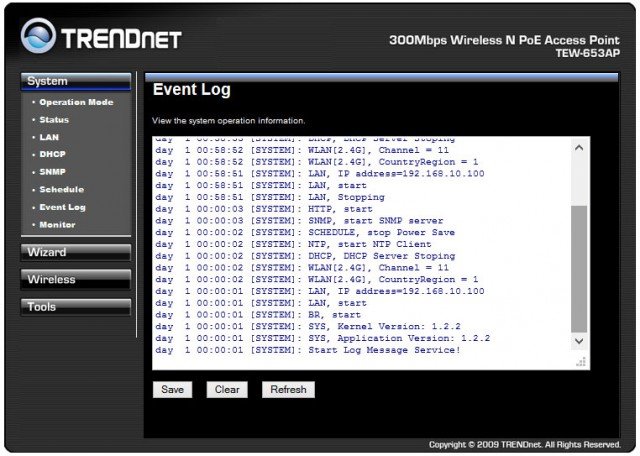Select Event Log in the sidebar

click(62, 207)
